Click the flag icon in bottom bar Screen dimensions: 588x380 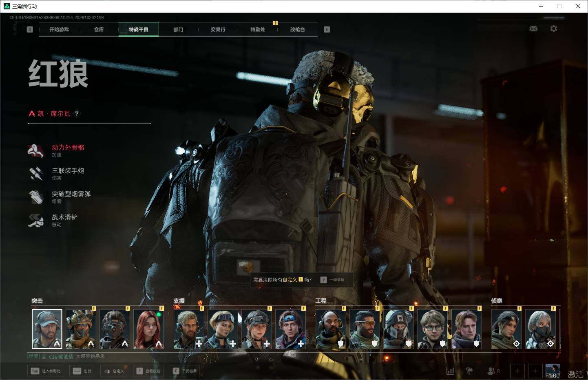pos(469,371)
